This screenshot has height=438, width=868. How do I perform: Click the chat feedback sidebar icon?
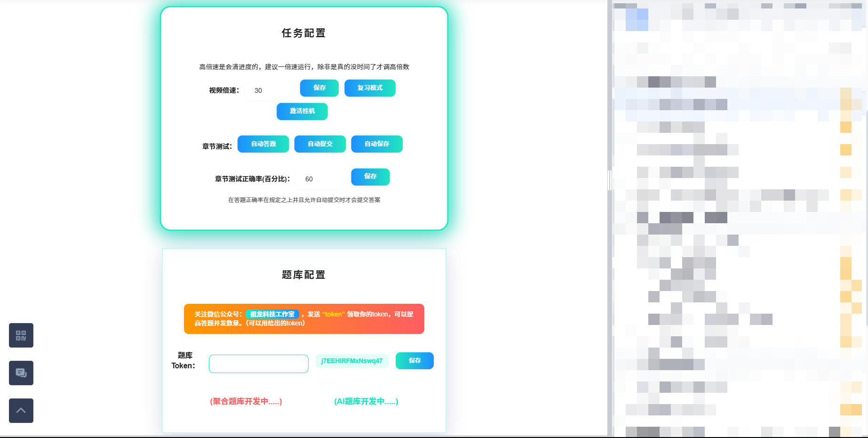pos(21,373)
